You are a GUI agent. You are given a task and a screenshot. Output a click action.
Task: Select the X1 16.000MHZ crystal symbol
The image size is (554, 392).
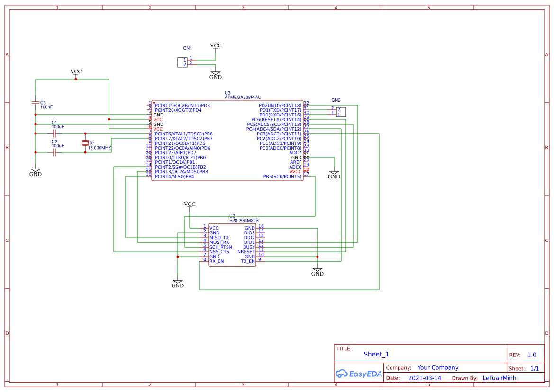[x=85, y=143]
